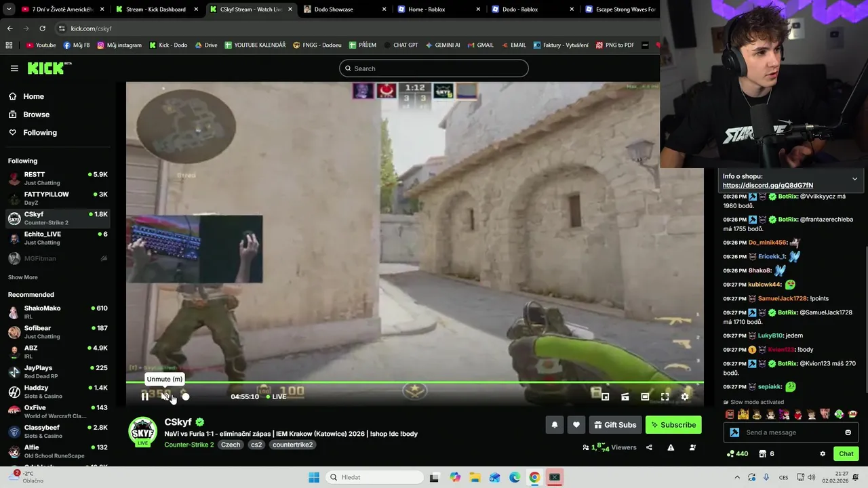Open the shop icon showing 6
The height and width of the screenshot is (488, 868).
(x=767, y=453)
